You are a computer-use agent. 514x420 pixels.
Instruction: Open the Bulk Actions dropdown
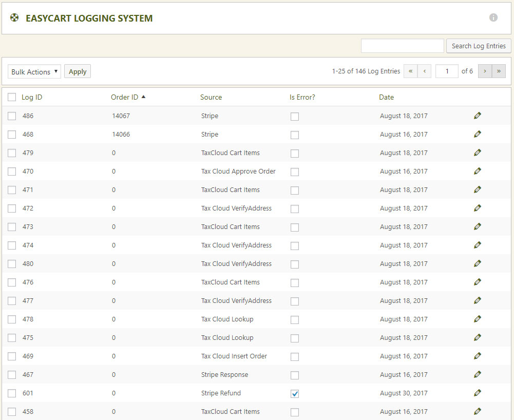pos(34,72)
